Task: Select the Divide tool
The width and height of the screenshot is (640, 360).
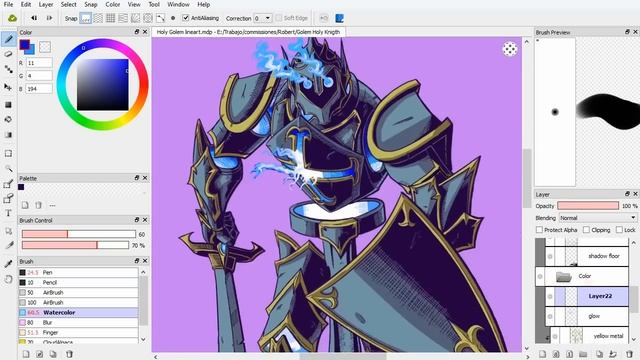Action: [x=8, y=245]
